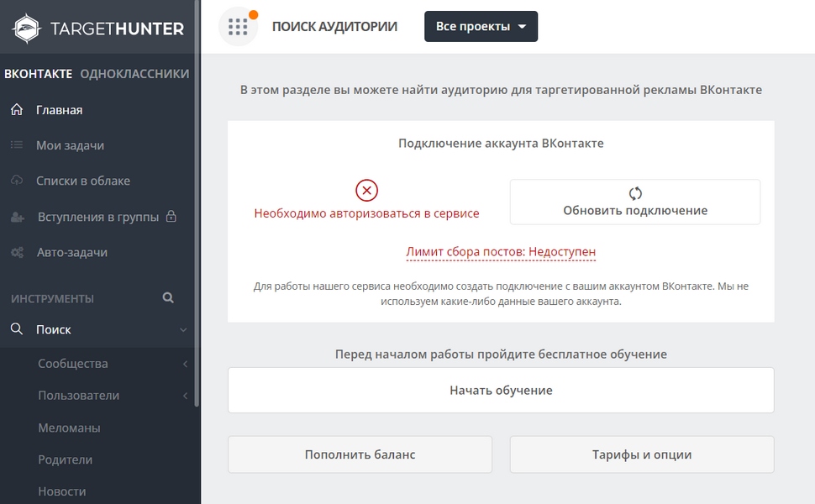815x504 pixels.
Task: Click Лимит сбора постов: Недоступен link
Action: pyautogui.click(x=501, y=252)
